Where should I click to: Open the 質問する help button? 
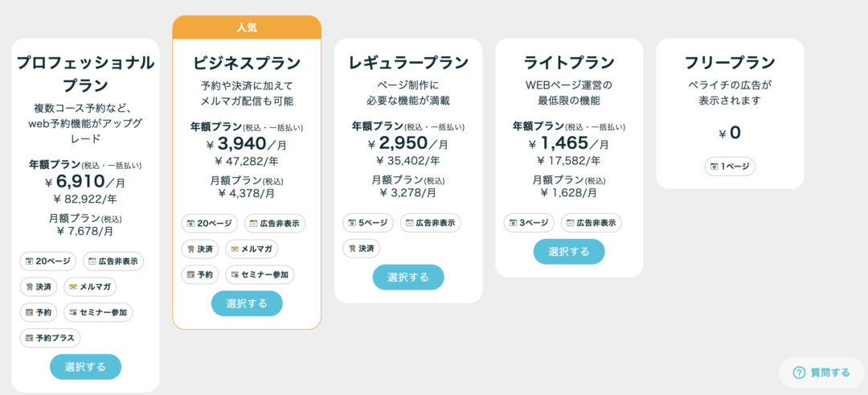(821, 372)
